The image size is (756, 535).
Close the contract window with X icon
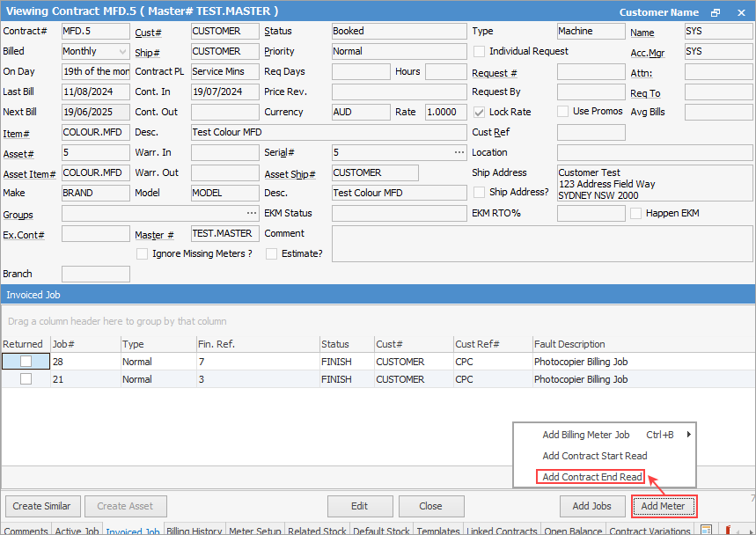click(739, 12)
